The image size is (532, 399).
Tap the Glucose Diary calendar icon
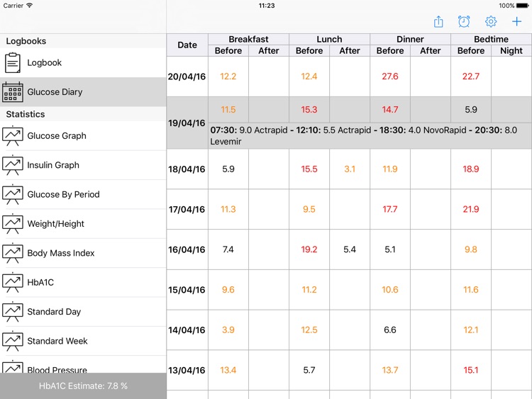[13, 92]
